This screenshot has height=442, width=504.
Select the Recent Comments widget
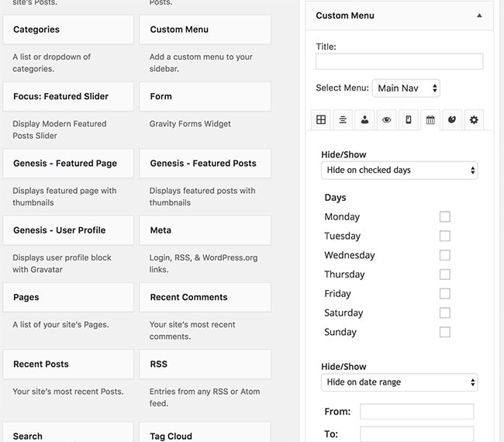205,297
